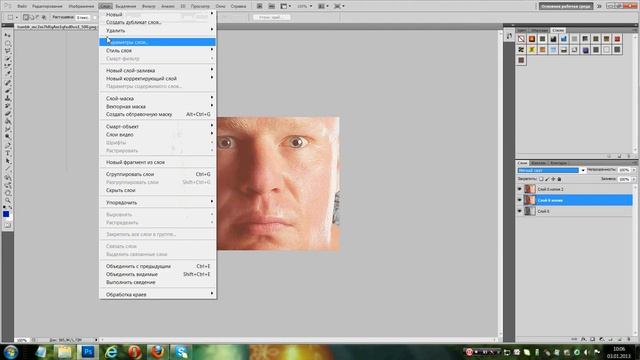Open the folder icon on the taskbar
Image resolution: width=640 pixels, height=360 pixels.
click(64, 352)
